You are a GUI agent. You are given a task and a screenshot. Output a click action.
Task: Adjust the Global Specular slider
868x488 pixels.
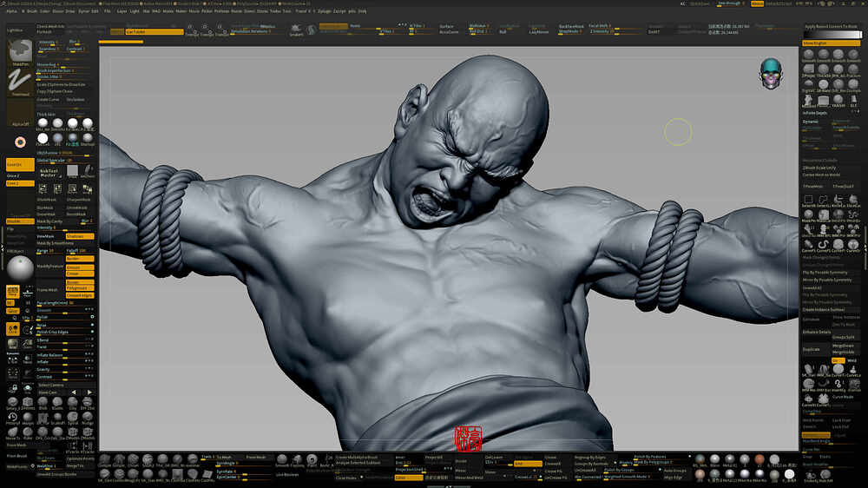[65, 160]
